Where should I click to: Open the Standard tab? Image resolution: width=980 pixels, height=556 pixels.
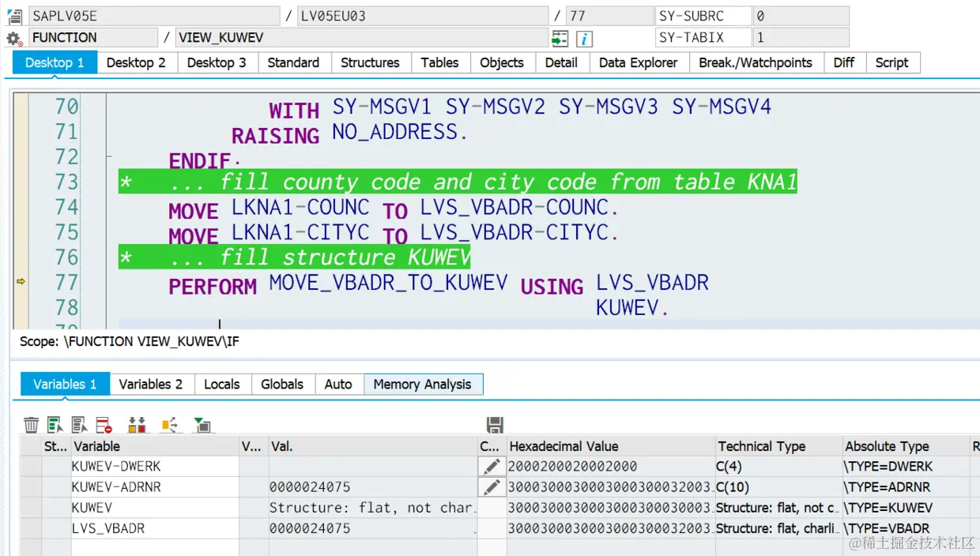tap(293, 62)
